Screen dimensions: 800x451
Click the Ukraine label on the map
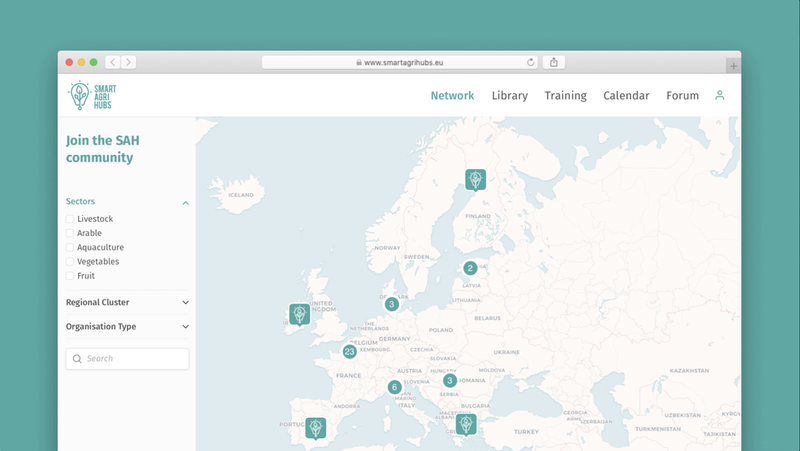pyautogui.click(x=507, y=352)
